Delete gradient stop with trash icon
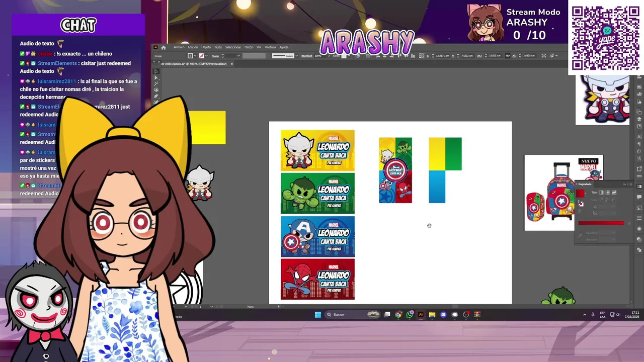 629,223
